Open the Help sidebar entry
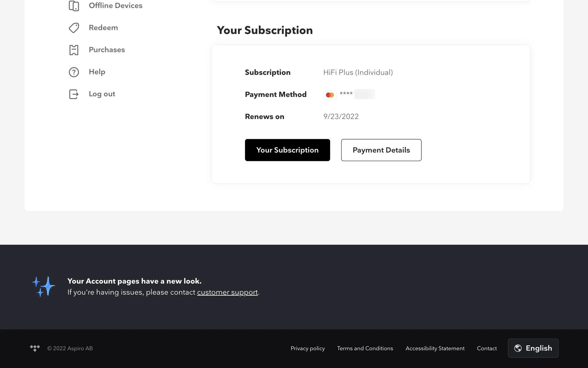This screenshot has width=588, height=368. pyautogui.click(x=97, y=72)
